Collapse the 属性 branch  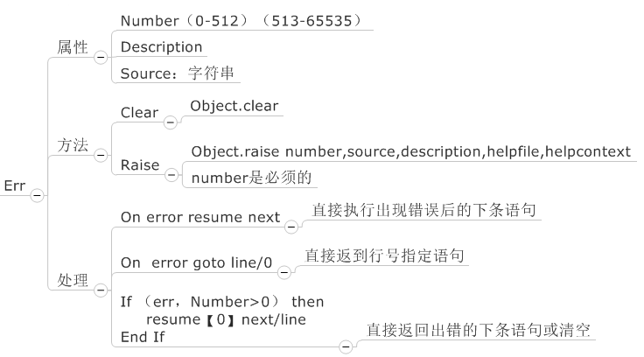point(99,57)
